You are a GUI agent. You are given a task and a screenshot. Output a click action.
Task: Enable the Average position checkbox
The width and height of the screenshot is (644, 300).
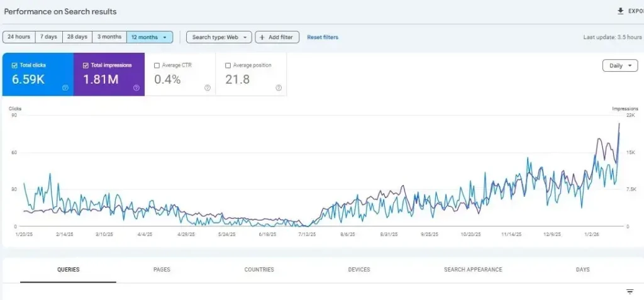(228, 65)
